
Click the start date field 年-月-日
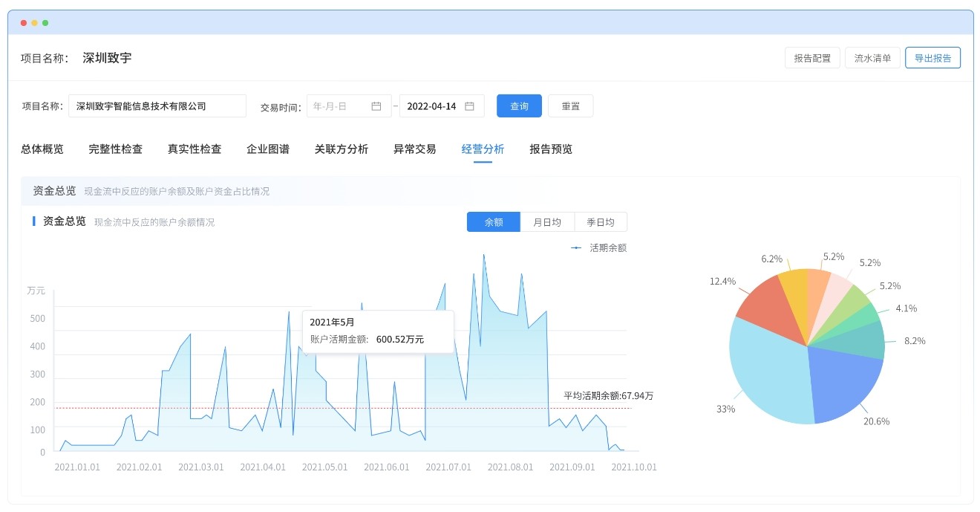pyautogui.click(x=349, y=106)
